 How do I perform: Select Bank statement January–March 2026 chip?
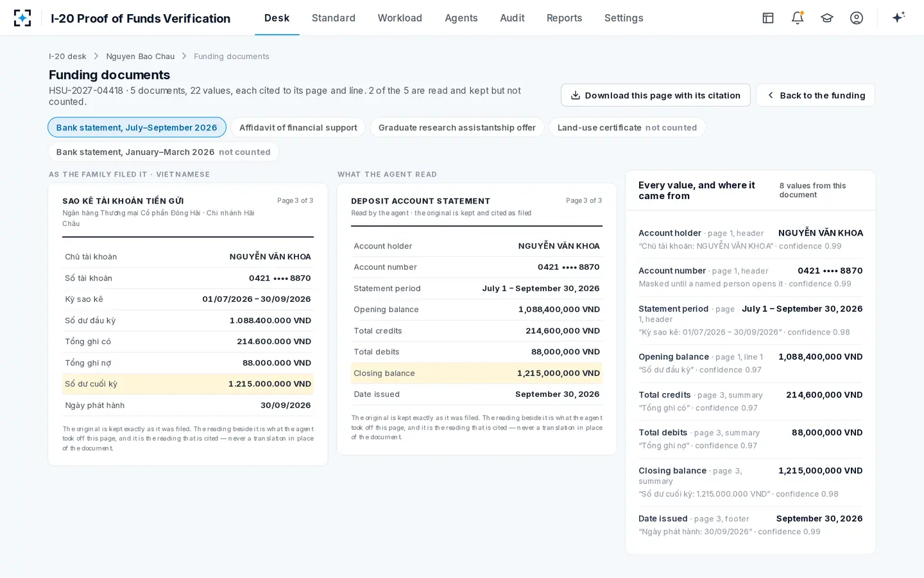click(x=163, y=152)
